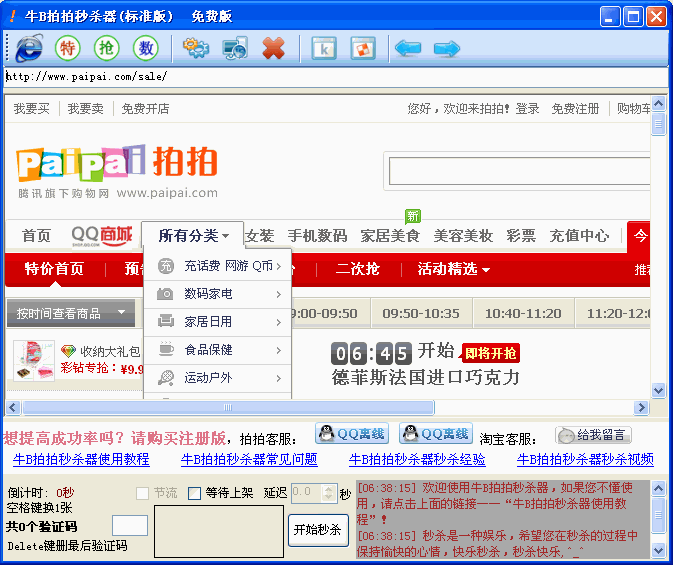Click the green 抢 circle icon
Image resolution: width=673 pixels, height=565 pixels.
(106, 47)
